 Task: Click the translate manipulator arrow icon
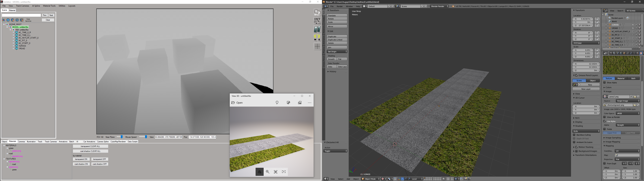(x=402, y=179)
